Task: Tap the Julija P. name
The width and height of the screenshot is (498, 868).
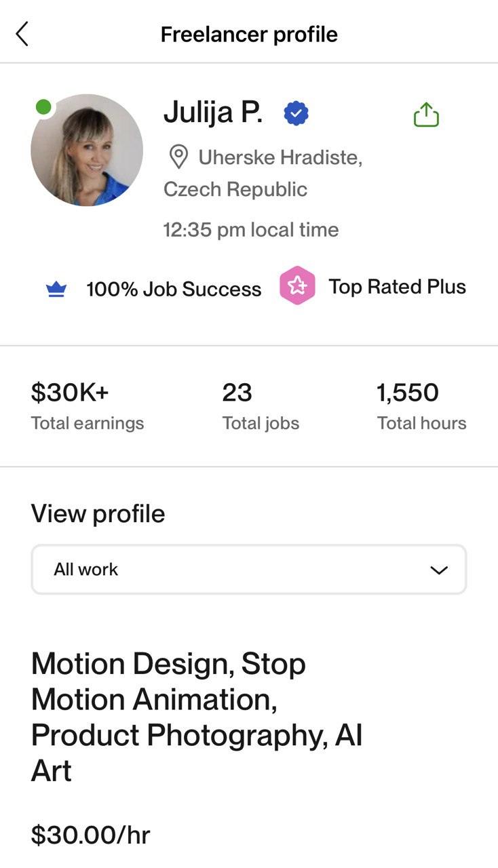Action: [213, 113]
